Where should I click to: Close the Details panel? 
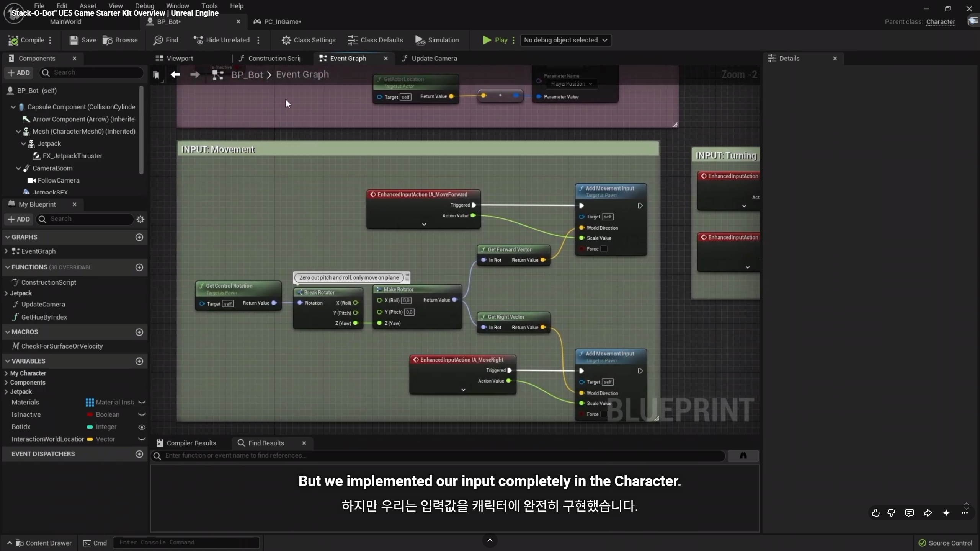point(835,59)
